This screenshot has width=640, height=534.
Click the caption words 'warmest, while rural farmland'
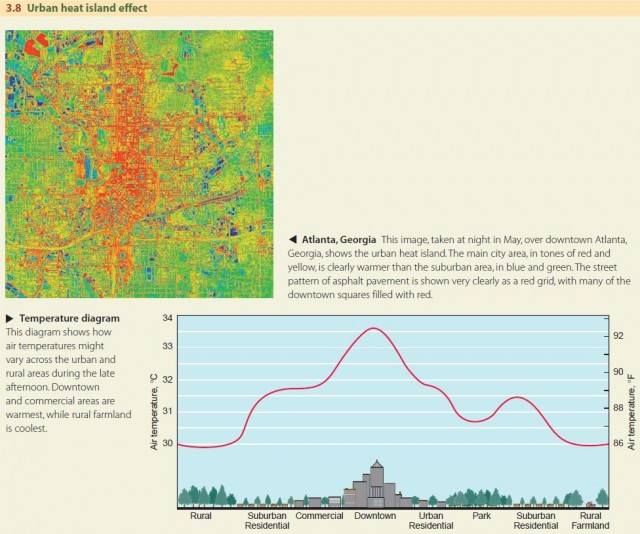69,414
